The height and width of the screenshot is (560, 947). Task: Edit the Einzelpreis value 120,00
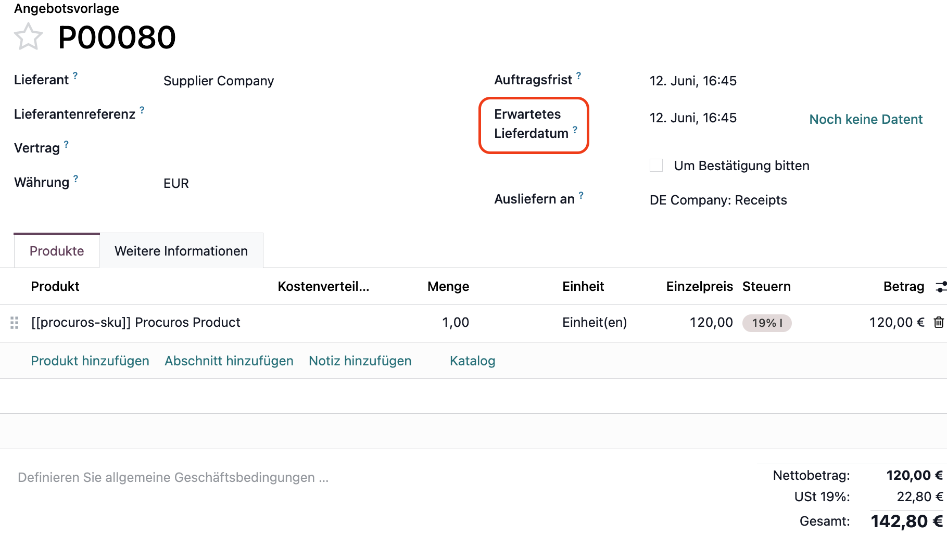(711, 322)
